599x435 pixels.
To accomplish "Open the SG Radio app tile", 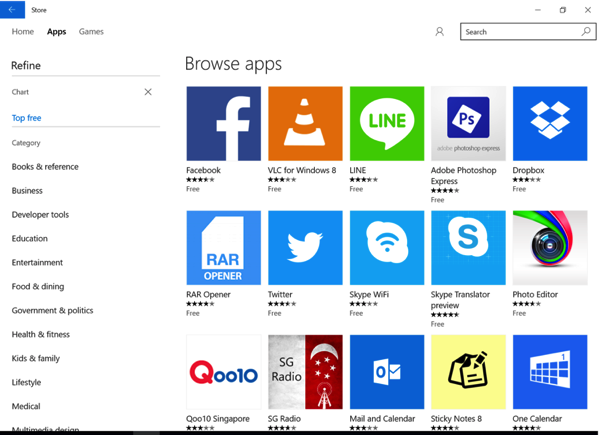I will (305, 372).
